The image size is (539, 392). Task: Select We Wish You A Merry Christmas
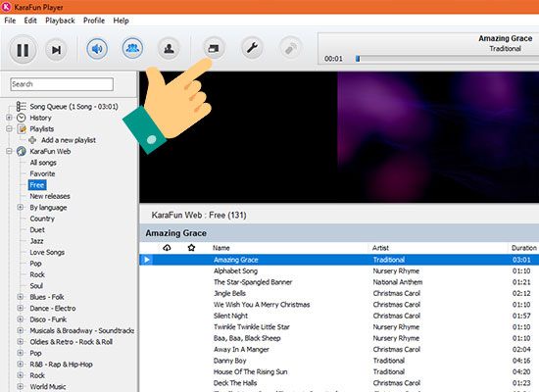339,305
